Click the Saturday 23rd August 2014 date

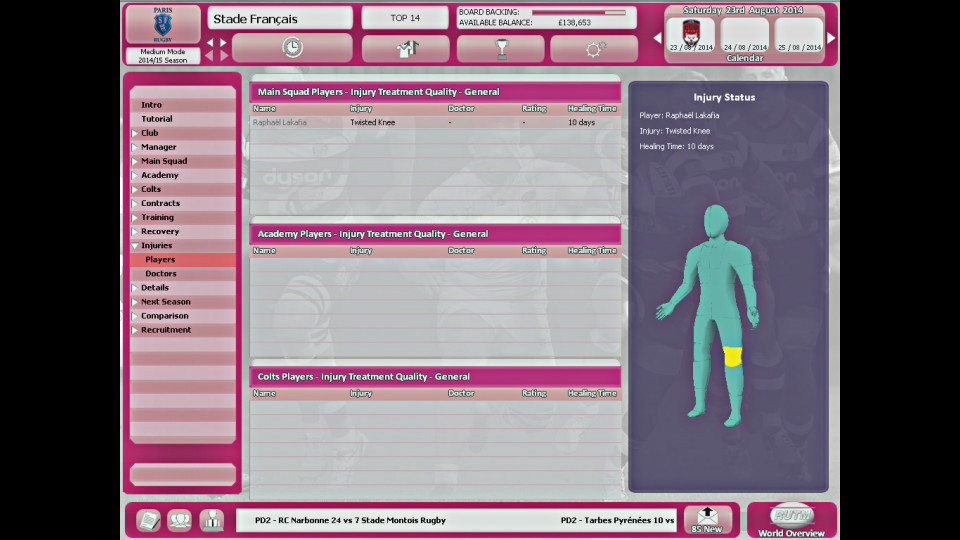743,10
